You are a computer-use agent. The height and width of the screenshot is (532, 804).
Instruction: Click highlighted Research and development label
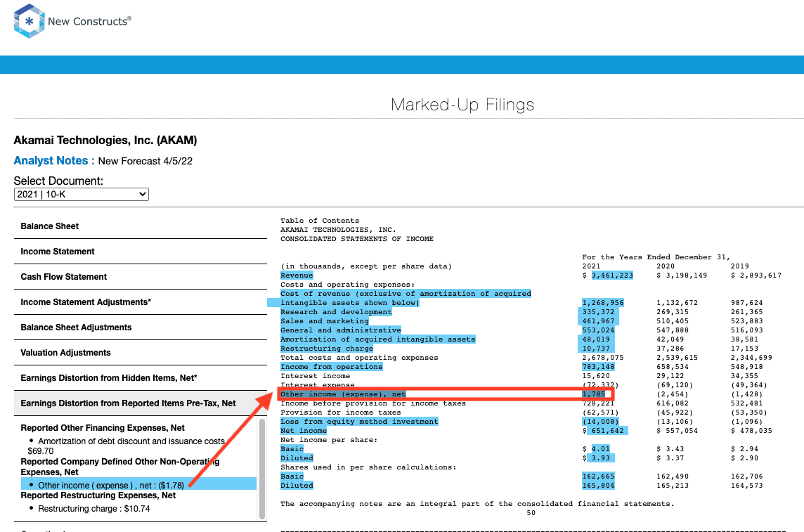coord(336,311)
